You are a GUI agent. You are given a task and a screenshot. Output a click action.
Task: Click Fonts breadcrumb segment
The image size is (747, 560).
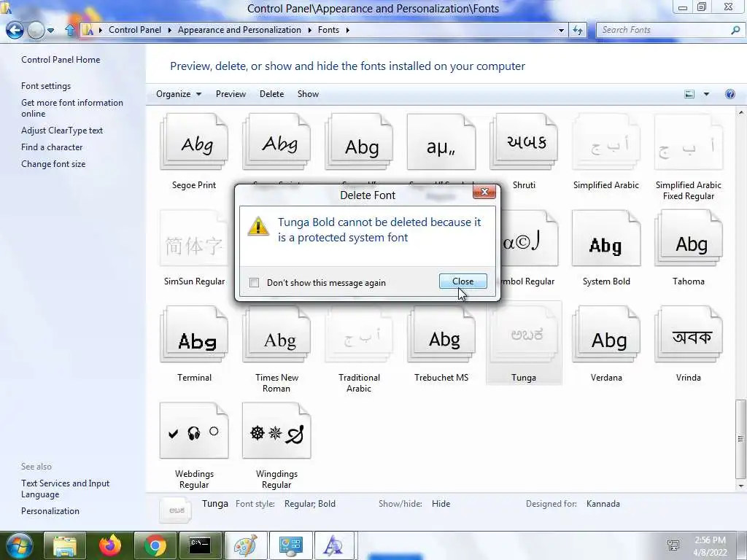[x=329, y=30]
